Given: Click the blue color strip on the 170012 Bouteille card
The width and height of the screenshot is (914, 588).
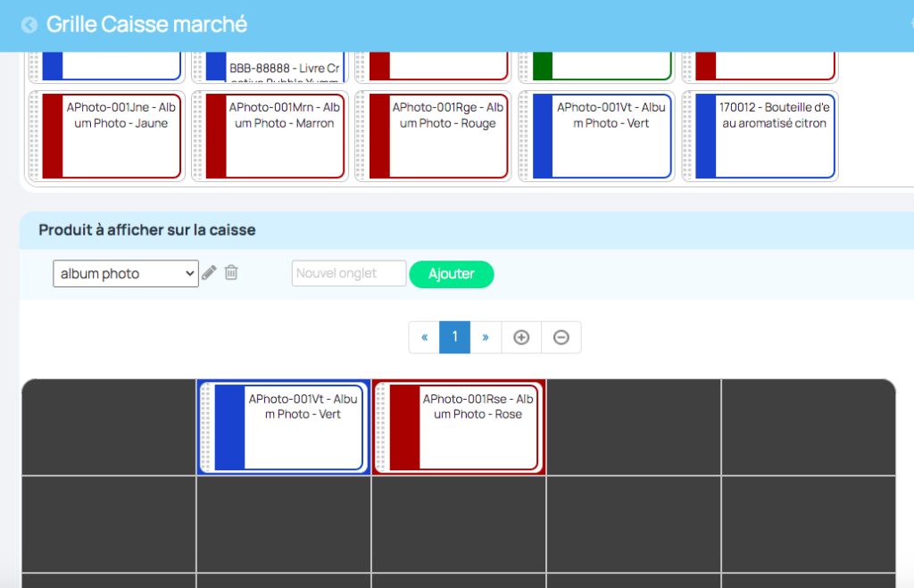Looking at the screenshot, I should pos(706,136).
